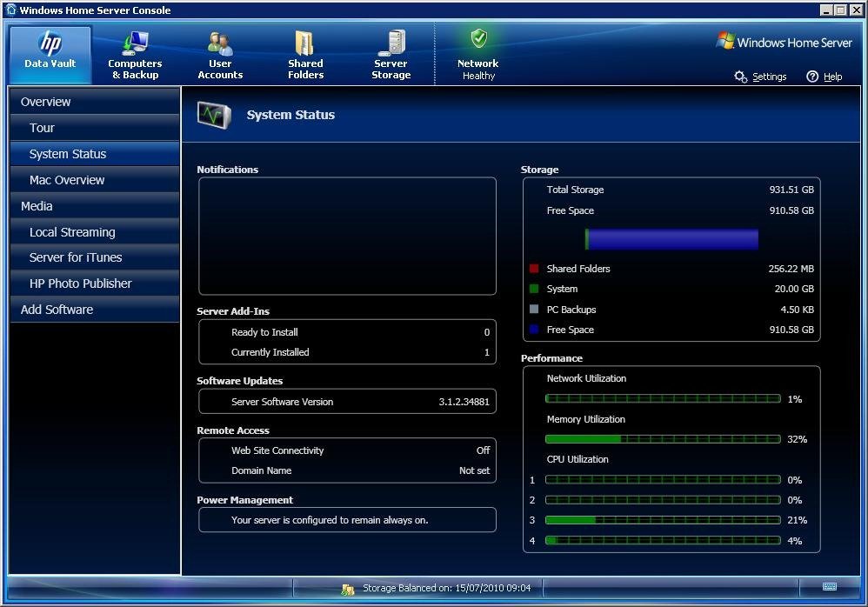Screen dimensions: 868x607
Task: Open Settings via the gear icon
Action: [741, 77]
